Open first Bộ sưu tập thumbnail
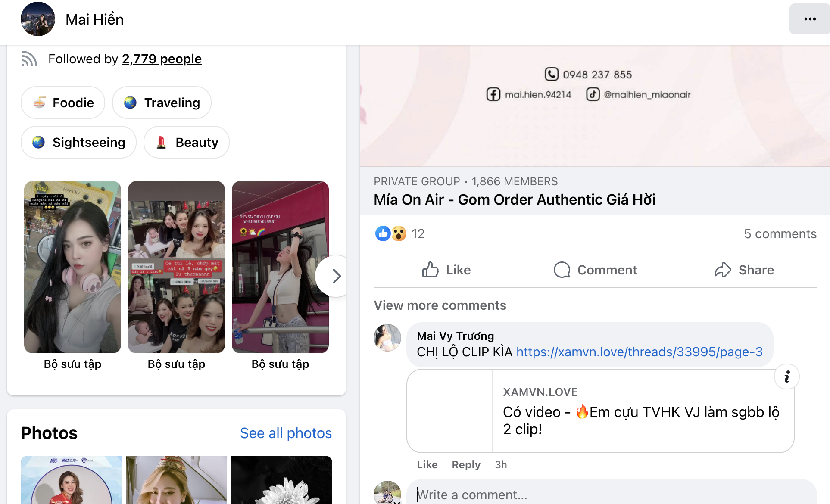The height and width of the screenshot is (504, 830). click(x=72, y=267)
